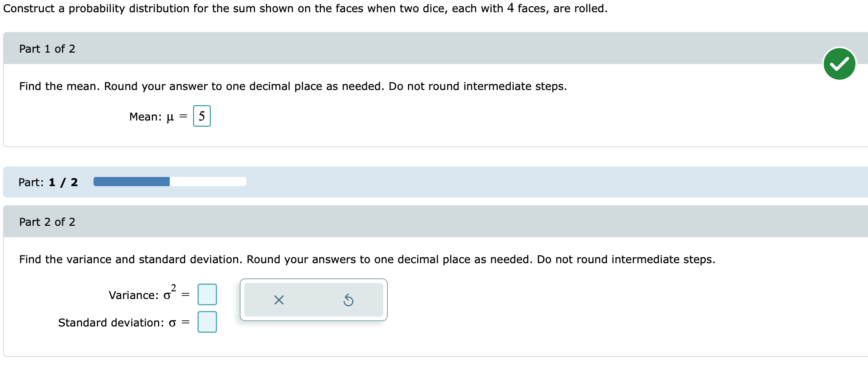Click the blue filled portion of the progress bar

(132, 182)
